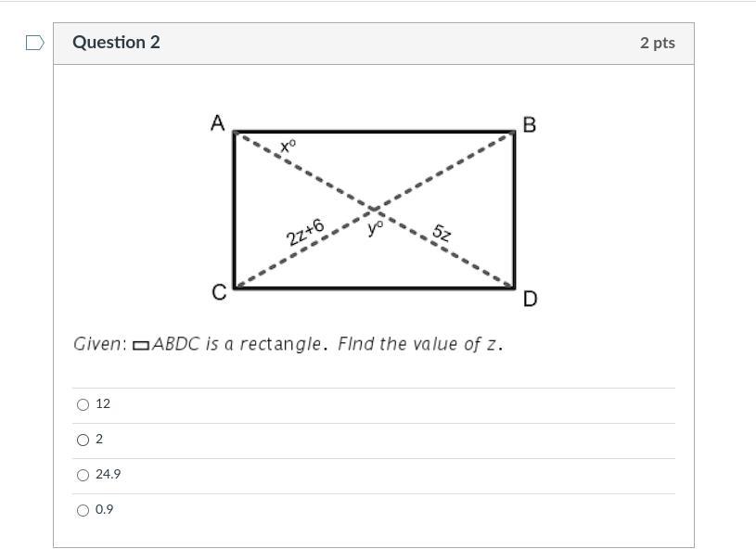756x549 pixels.
Task: Click vertex label C in the diagram
Action: [219, 293]
